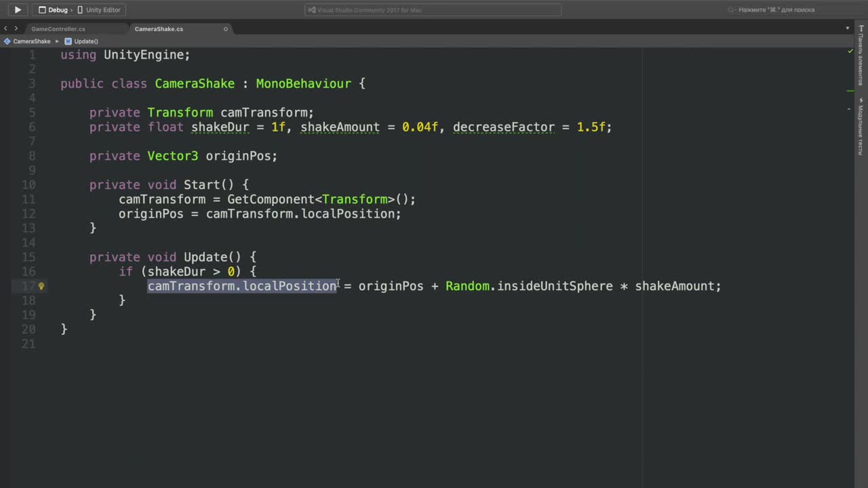Click CameraShake in the class declaration
Image resolution: width=868 pixels, height=488 pixels.
pos(195,84)
